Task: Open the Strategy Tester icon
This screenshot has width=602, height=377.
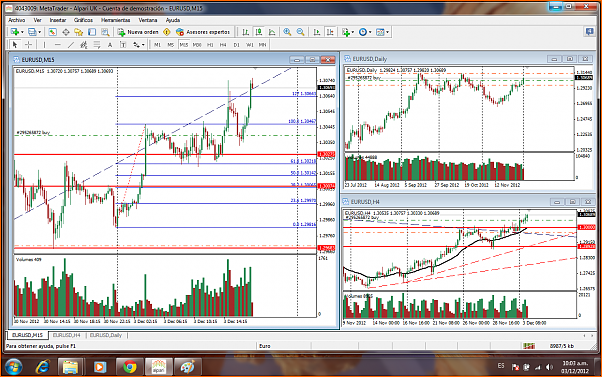Action: click(x=105, y=32)
